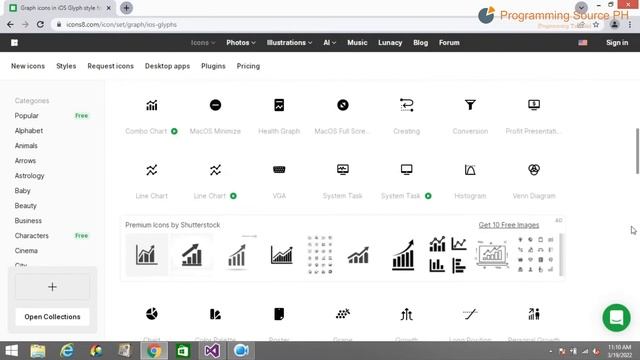Select the Animals category
640x360 pixels.
[x=26, y=146]
